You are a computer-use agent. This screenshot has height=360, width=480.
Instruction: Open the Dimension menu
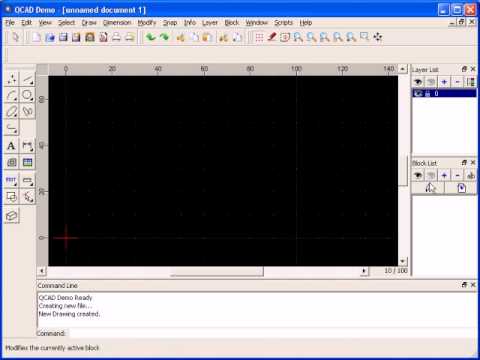pos(117,23)
